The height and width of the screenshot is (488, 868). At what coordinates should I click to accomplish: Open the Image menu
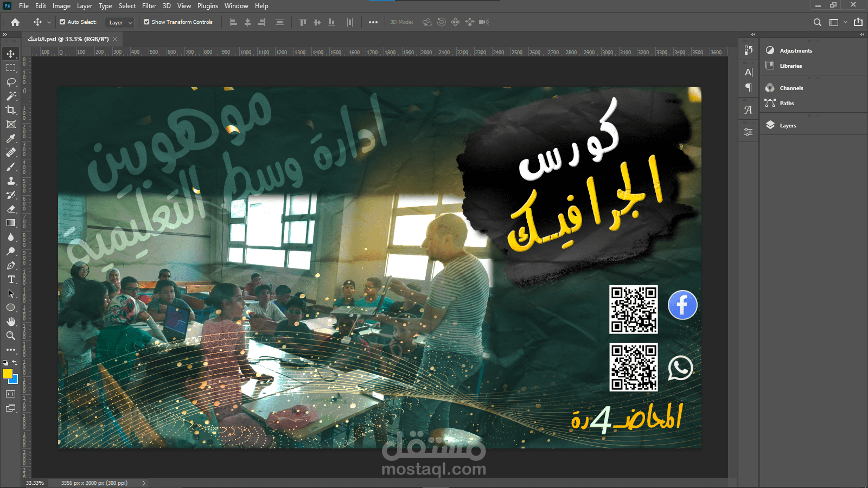(61, 6)
